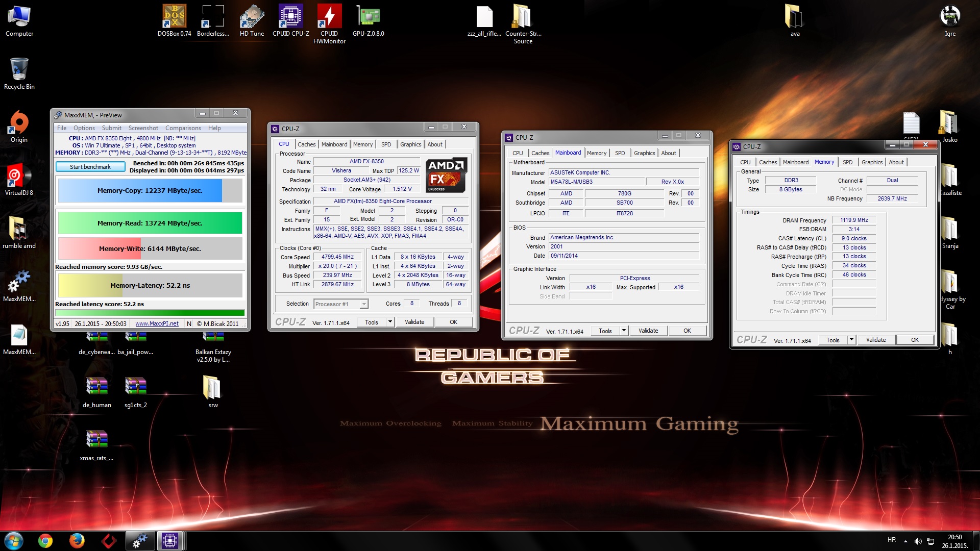This screenshot has height=551, width=980.
Task: Click the Memory-Copy result bar
Action: point(150,191)
